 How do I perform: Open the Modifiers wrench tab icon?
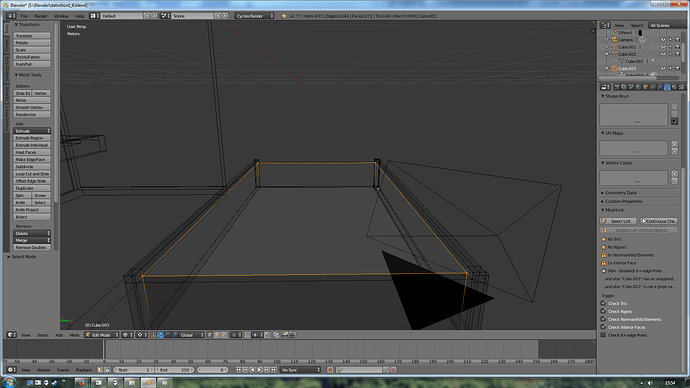click(x=660, y=87)
